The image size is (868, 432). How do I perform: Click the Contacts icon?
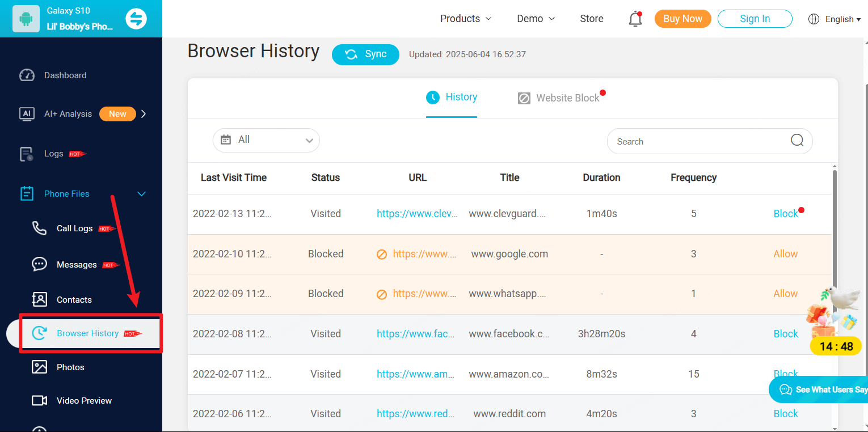(x=39, y=299)
